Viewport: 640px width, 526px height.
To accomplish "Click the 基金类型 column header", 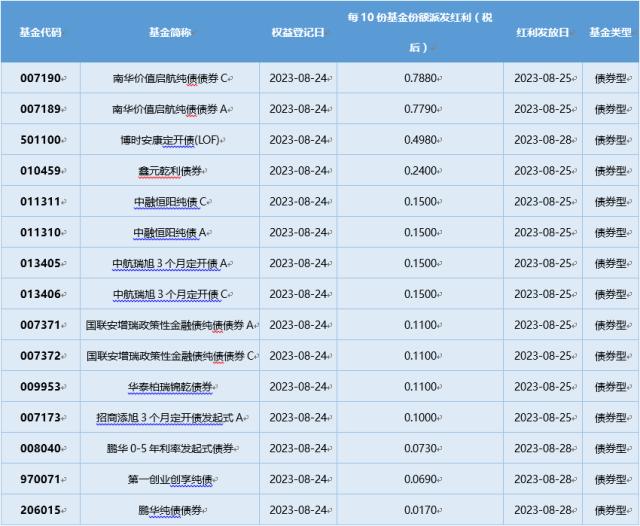I will click(610, 32).
